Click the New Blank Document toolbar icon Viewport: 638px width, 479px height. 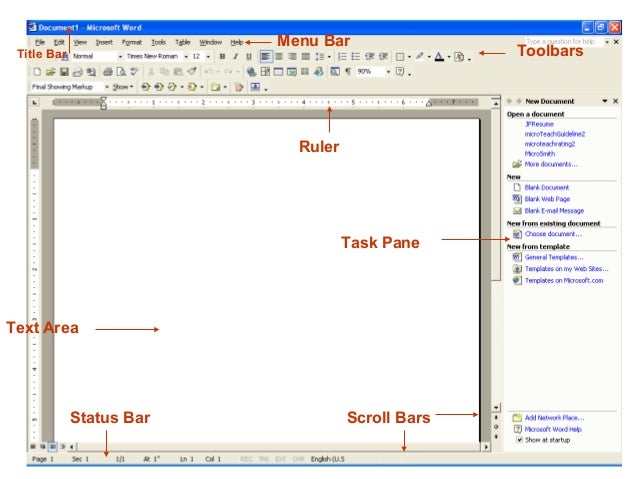tap(37, 72)
